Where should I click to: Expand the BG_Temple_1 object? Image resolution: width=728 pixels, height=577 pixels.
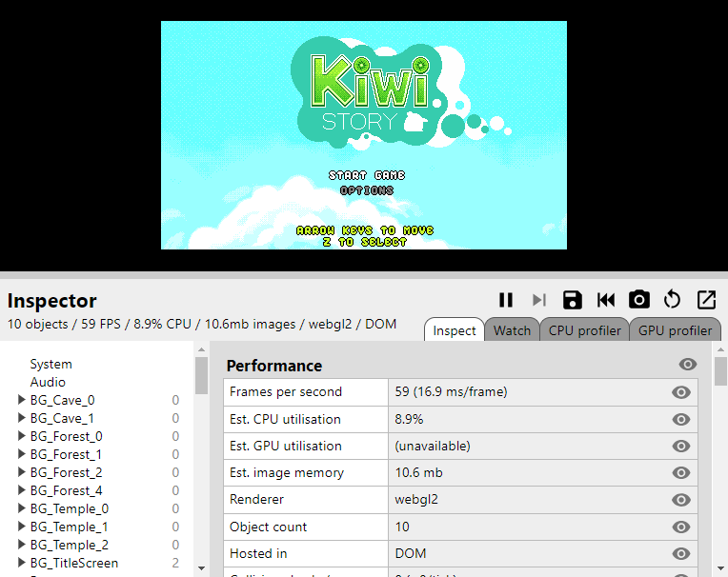click(21, 526)
